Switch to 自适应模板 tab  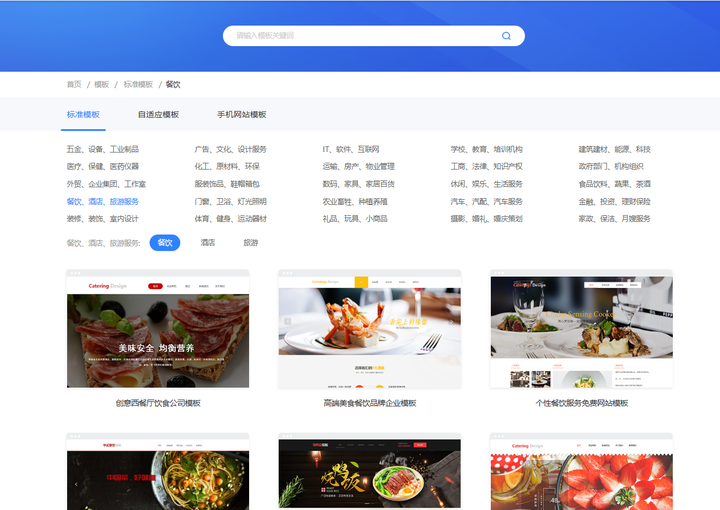point(158,114)
